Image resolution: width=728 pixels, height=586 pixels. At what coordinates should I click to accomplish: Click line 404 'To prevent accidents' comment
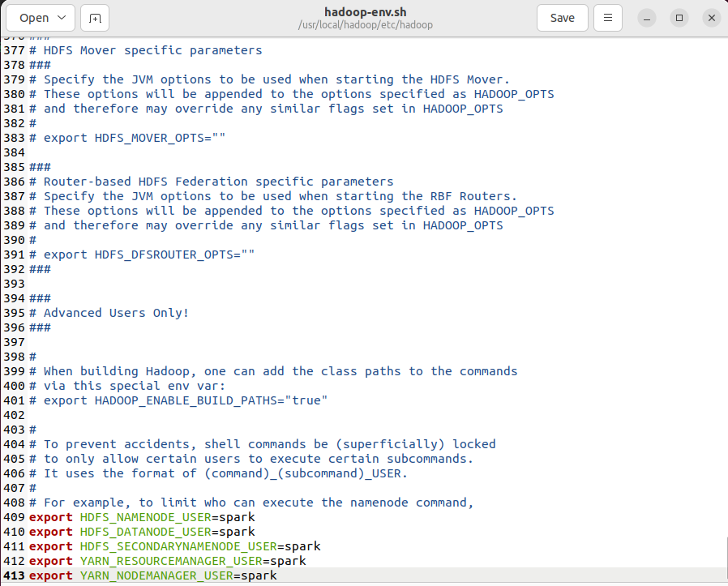click(263, 444)
